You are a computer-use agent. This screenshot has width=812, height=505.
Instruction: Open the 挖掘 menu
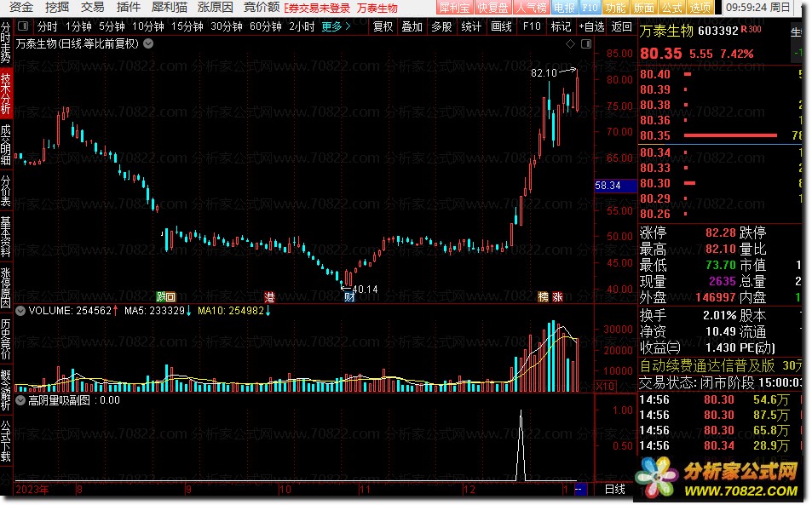[57, 8]
